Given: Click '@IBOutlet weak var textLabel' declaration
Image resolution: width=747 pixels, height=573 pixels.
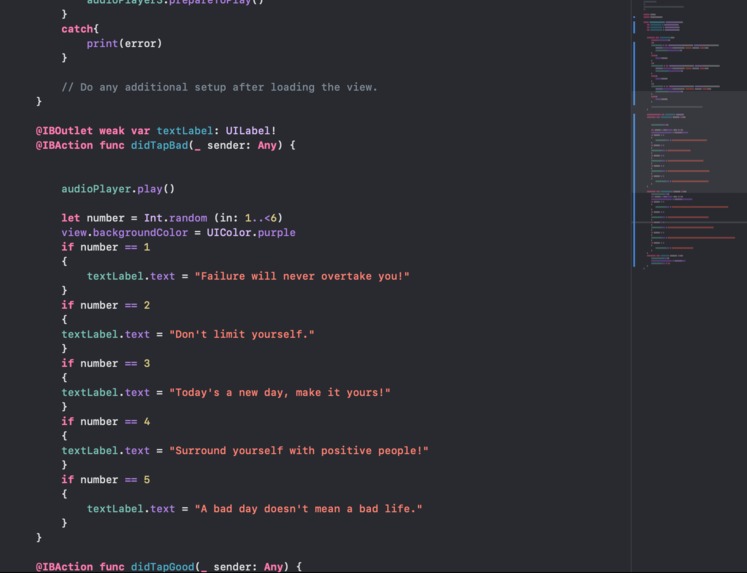Looking at the screenshot, I should tap(156, 131).
